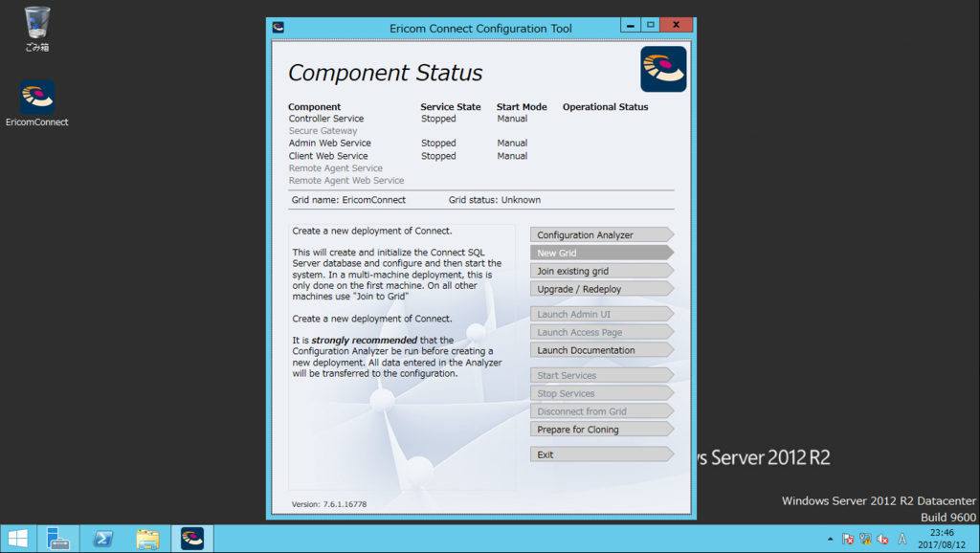Open Launch Documentation
The width and height of the screenshot is (980, 553).
click(x=602, y=350)
